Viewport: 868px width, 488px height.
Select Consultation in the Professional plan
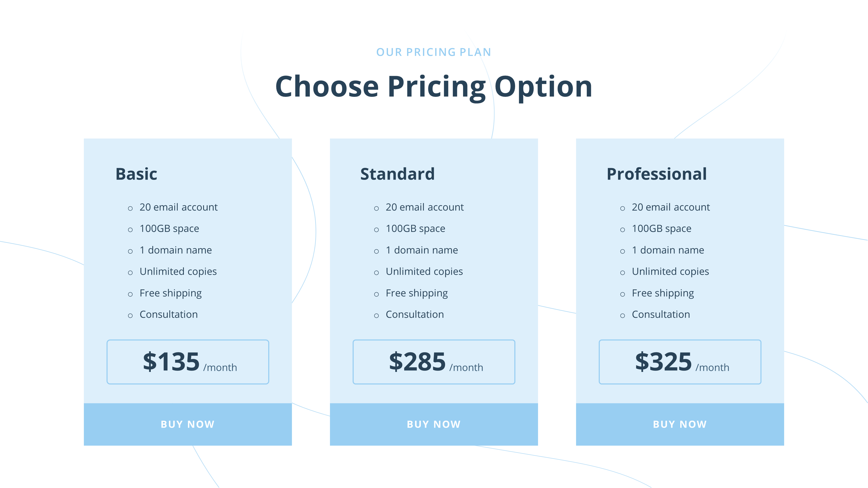(x=660, y=314)
